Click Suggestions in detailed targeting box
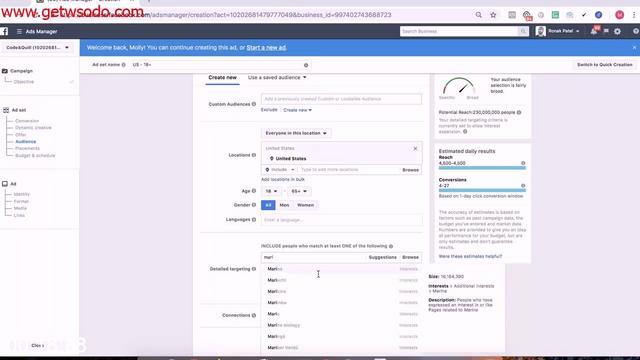This screenshot has height=360, width=640. [382, 258]
